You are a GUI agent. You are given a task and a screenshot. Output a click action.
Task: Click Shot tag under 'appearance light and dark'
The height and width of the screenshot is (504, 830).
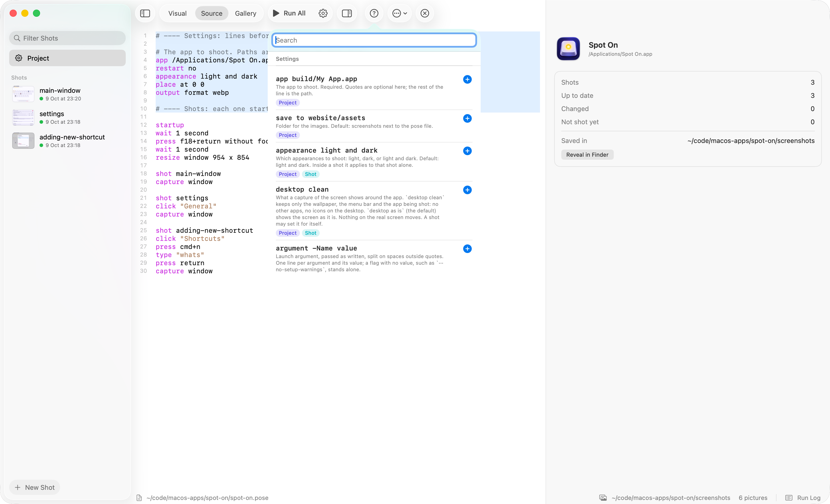pos(310,174)
